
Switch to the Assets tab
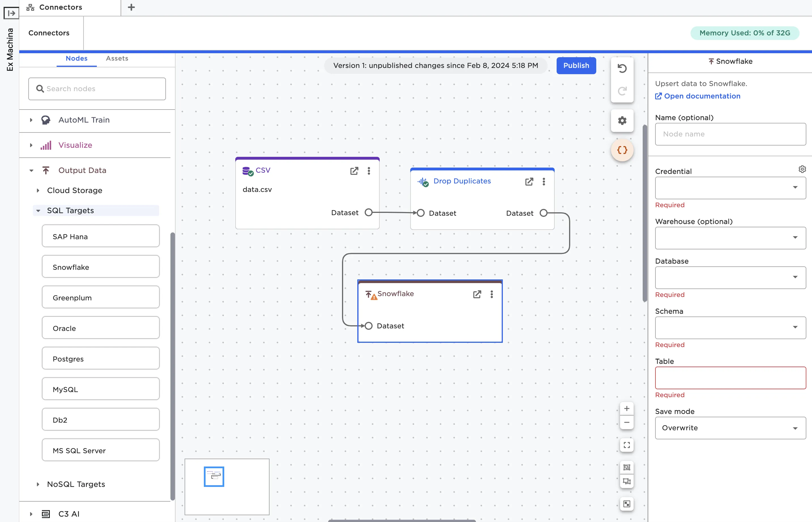tap(117, 58)
